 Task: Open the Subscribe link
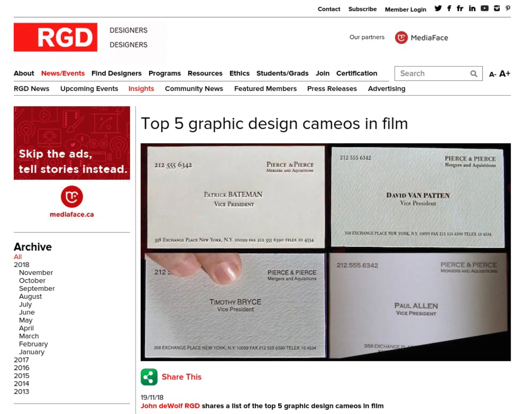(362, 9)
